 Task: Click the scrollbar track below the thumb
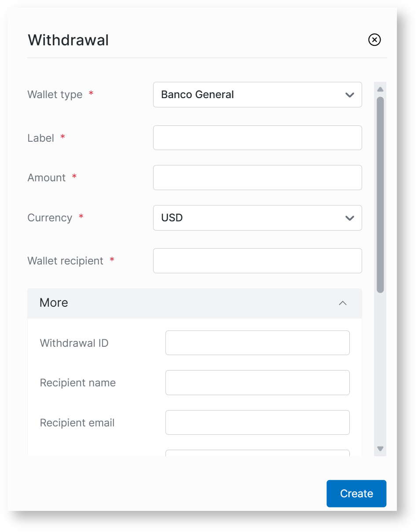[x=380, y=370]
